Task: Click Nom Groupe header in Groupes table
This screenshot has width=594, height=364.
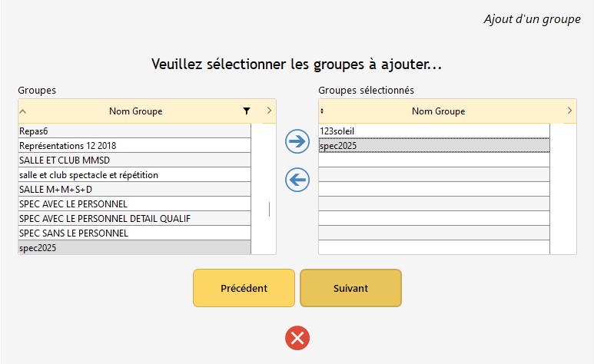Action: point(136,111)
